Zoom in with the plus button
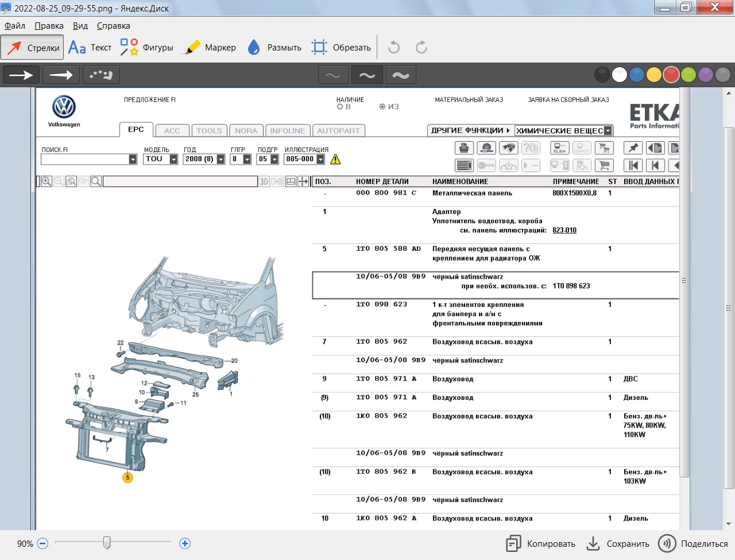The image size is (735, 560). [x=185, y=543]
